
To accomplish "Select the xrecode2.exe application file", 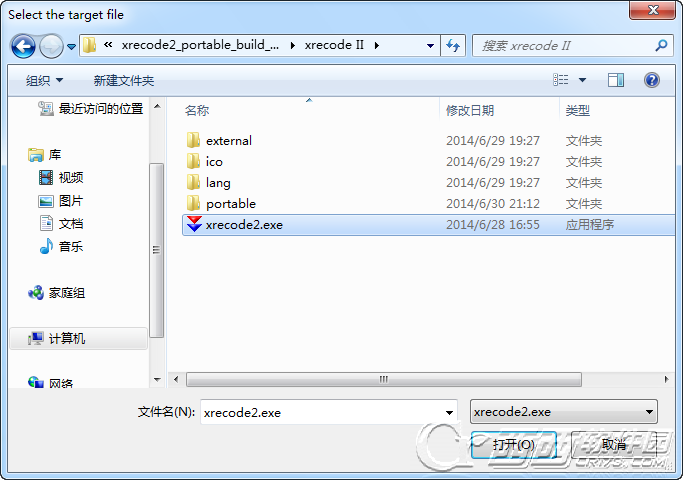I will point(429,225).
